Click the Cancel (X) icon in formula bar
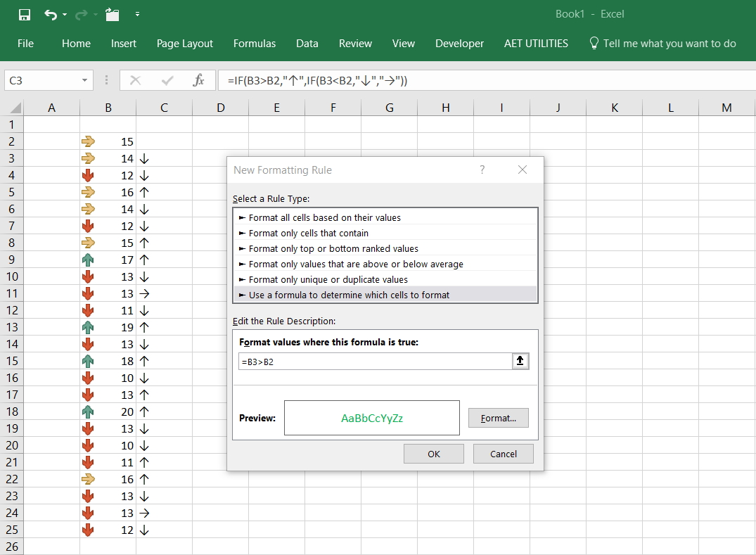 (x=135, y=79)
